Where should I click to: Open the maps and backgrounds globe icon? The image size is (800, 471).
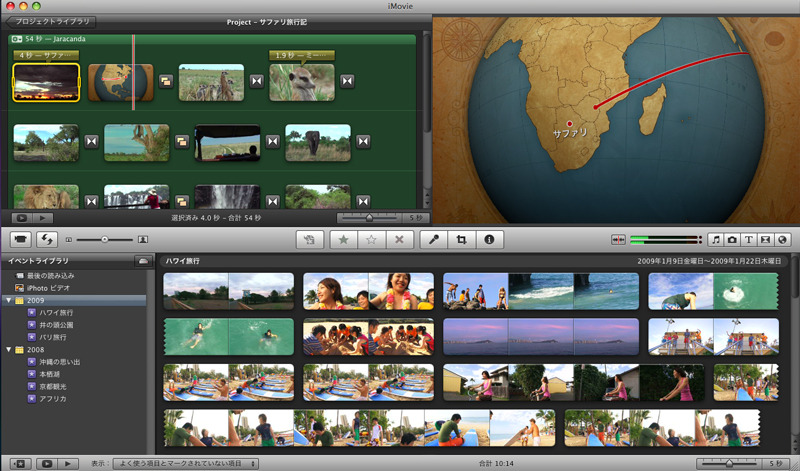782,239
